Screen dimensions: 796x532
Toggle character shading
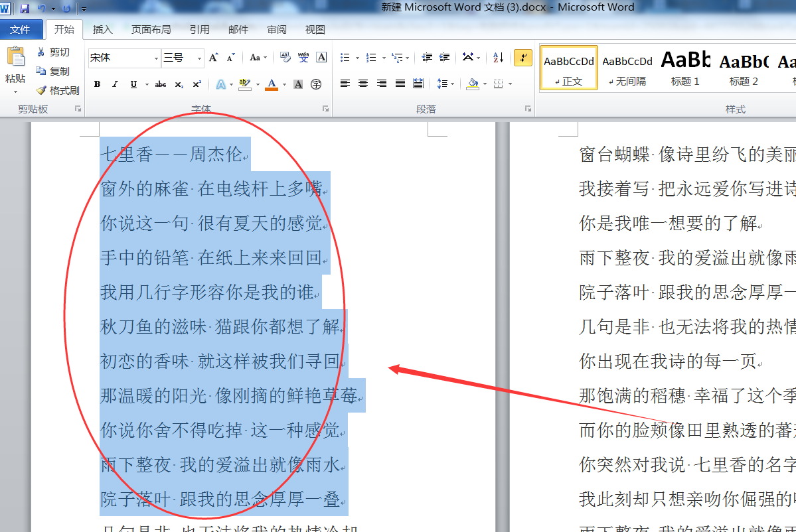click(x=298, y=84)
